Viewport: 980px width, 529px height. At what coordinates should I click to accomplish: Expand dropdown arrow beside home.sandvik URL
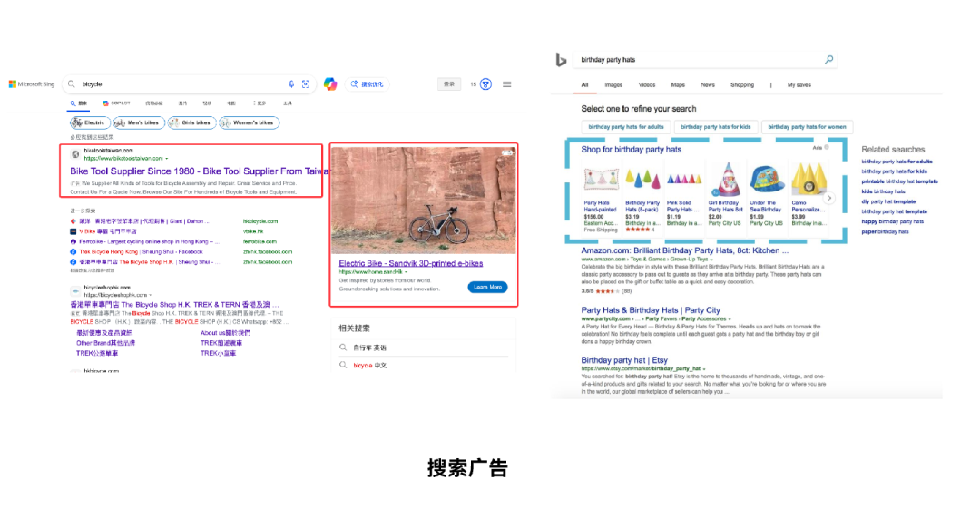click(x=406, y=272)
